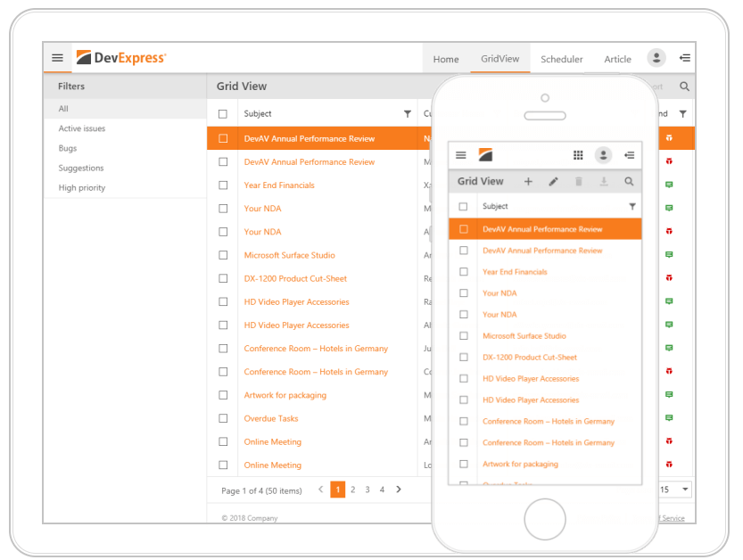The height and width of the screenshot is (560, 743).
Task: Check the DX-1200 Product Cut-Sheet row on tablet
Action: click(x=223, y=278)
